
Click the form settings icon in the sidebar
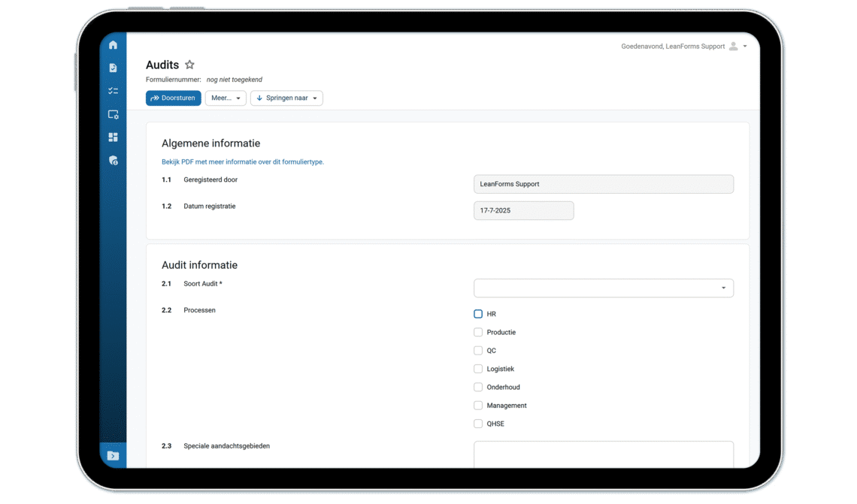(x=113, y=114)
